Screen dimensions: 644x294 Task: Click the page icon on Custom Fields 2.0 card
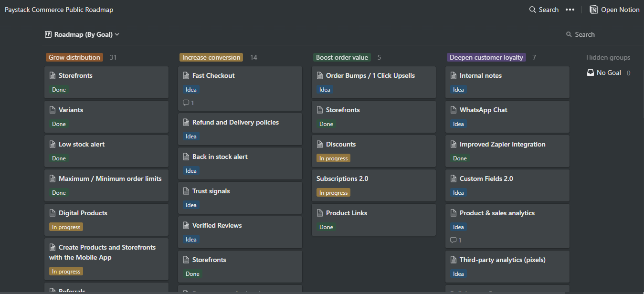point(454,178)
